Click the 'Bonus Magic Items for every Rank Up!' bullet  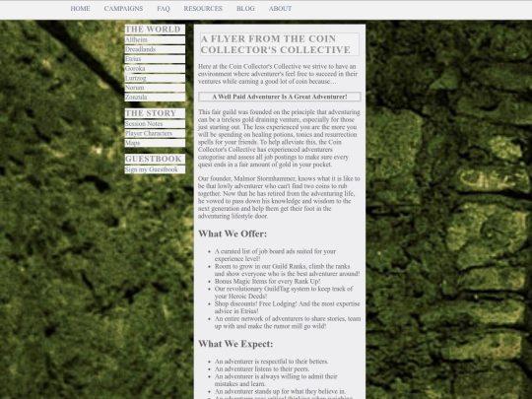[267, 281]
